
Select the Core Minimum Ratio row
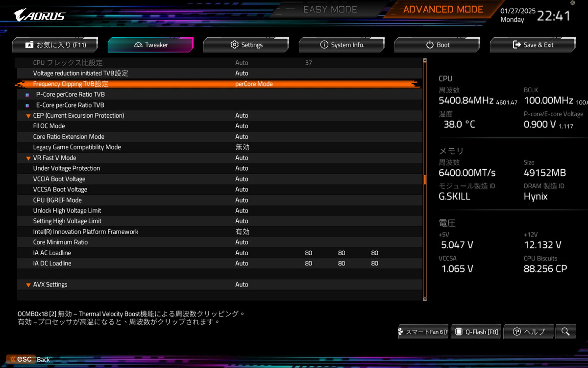coord(220,242)
